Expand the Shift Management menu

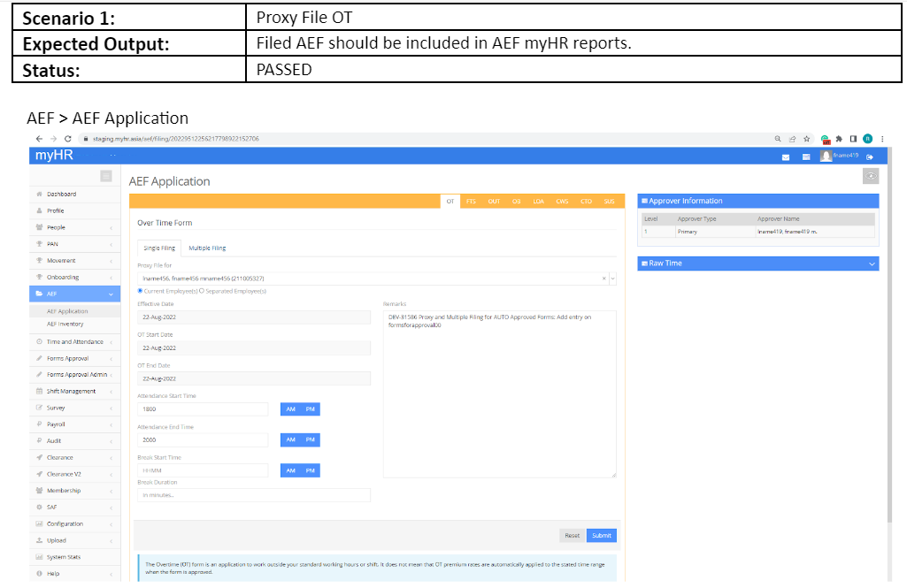point(75,392)
